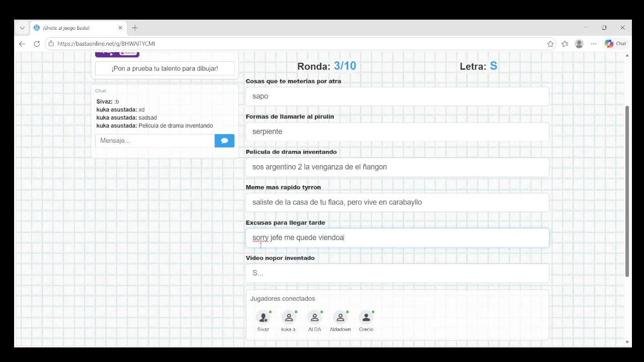Click the scrollbar up arrow
The image size is (644, 362).
pyautogui.click(x=627, y=55)
